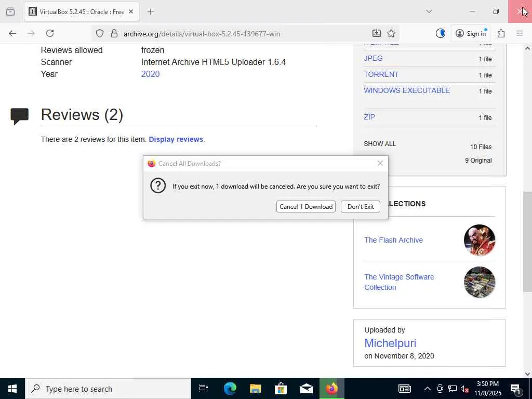Restore down the Firefox window
532x399 pixels.
point(496,11)
